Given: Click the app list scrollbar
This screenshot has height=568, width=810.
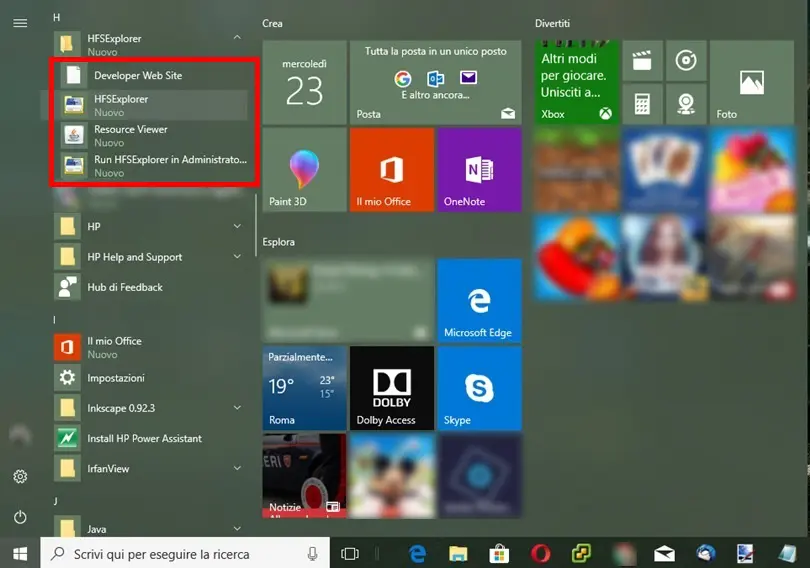Looking at the screenshot, I should [256, 226].
